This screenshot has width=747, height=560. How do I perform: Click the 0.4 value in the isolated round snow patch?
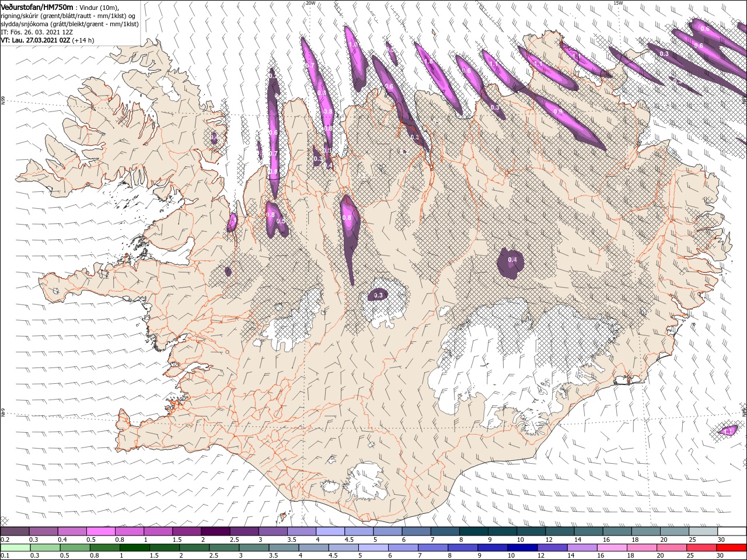(512, 260)
